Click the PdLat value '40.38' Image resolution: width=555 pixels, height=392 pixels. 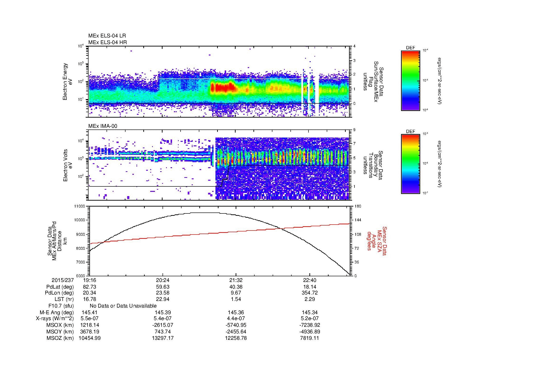click(x=236, y=287)
